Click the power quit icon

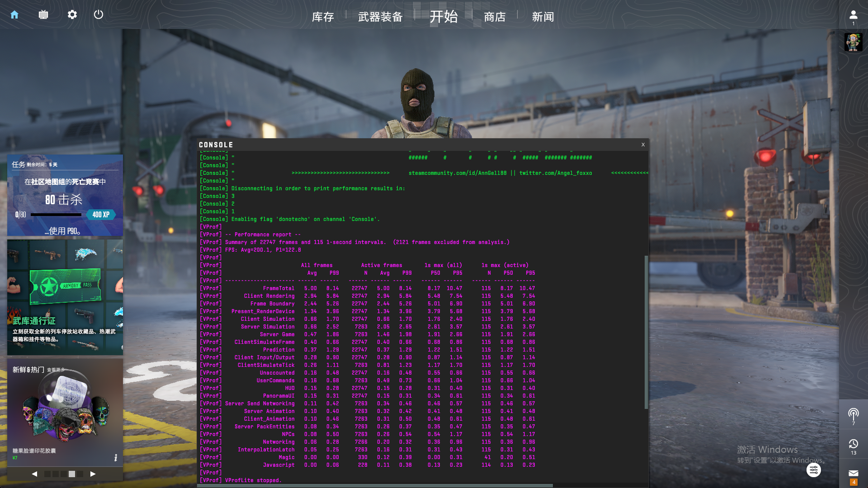click(x=99, y=14)
